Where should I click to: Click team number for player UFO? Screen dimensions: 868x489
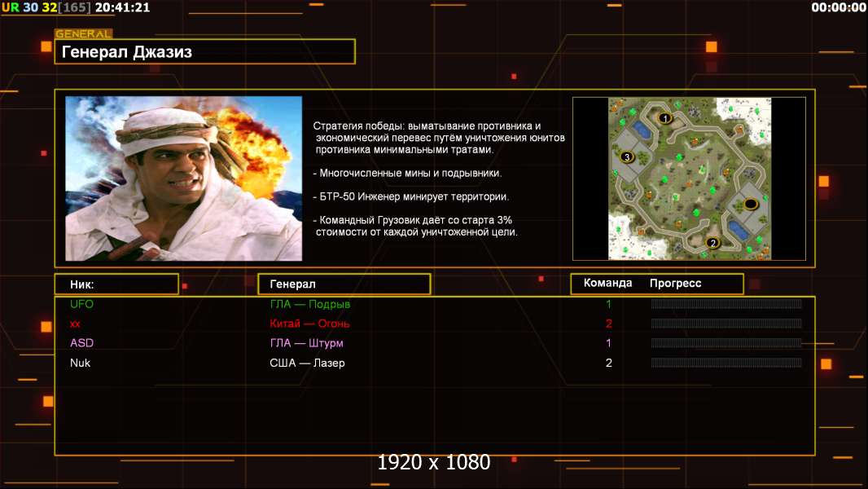click(608, 304)
